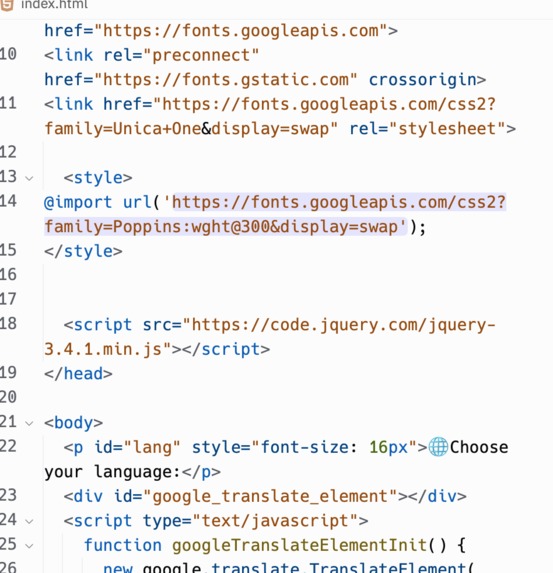Screen dimensions: 553x573
Task: Collapse the script block at line 24
Action: pyautogui.click(x=29, y=521)
